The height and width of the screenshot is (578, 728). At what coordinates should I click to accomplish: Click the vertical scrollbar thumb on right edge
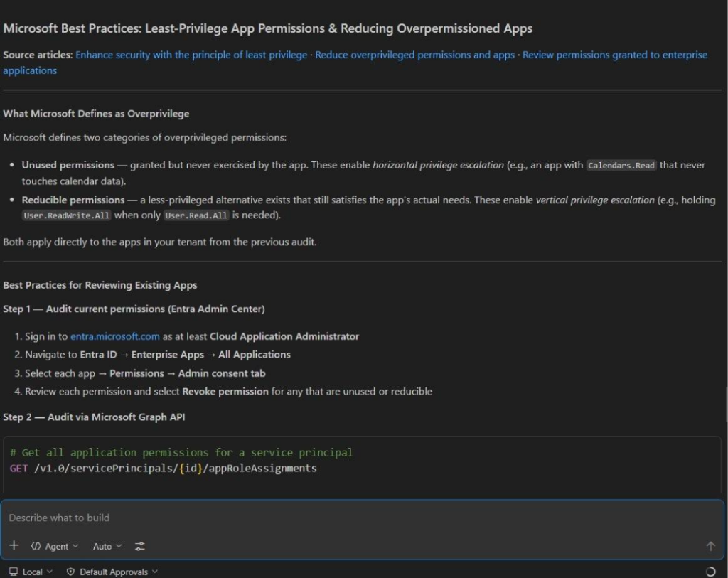click(725, 403)
